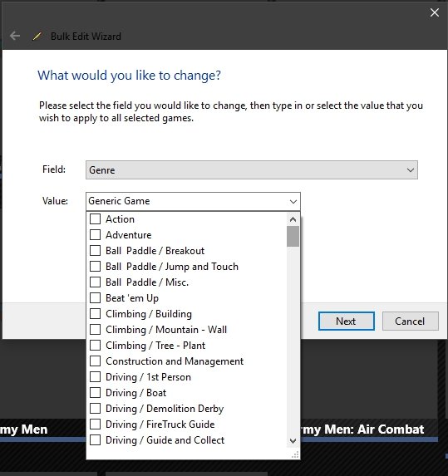Select Construction and Management checkbox
Viewport: 448px width, 476px height.
pyautogui.click(x=95, y=361)
